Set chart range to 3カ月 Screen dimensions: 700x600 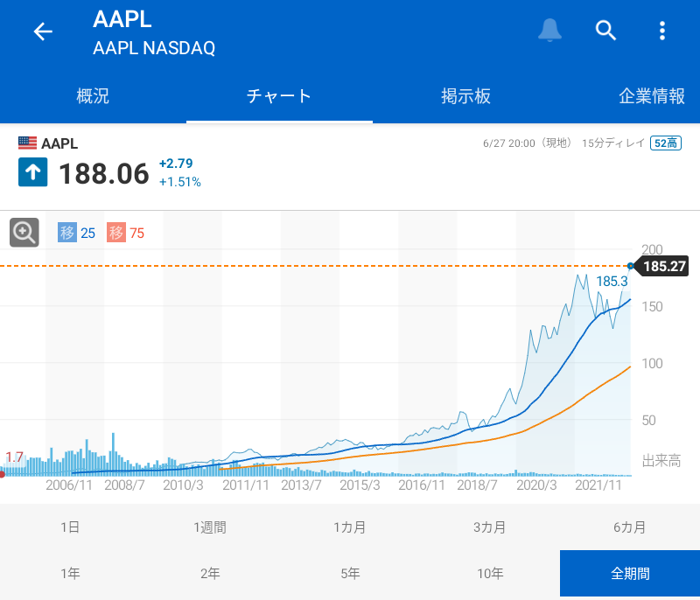click(490, 527)
